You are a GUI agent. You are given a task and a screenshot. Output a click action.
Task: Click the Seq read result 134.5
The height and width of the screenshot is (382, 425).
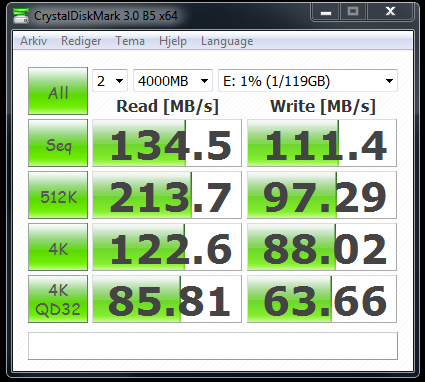point(167,143)
